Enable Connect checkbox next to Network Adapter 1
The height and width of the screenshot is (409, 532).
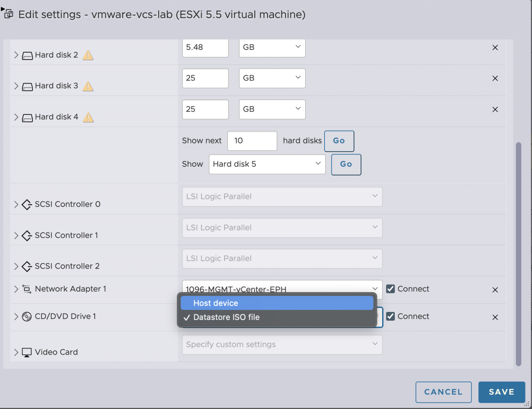[390, 288]
